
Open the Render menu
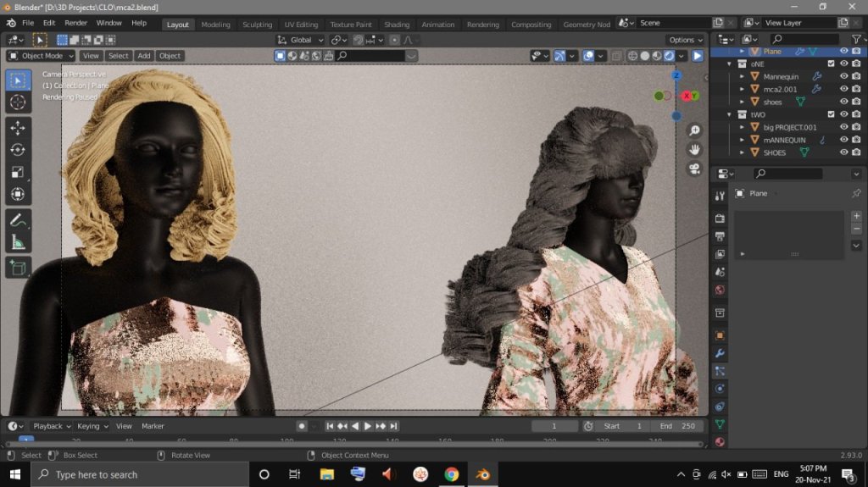point(76,23)
